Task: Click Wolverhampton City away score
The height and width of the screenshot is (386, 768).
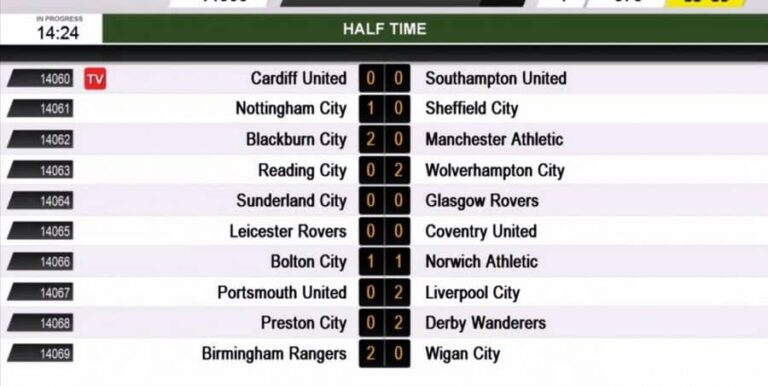Action: tap(398, 170)
